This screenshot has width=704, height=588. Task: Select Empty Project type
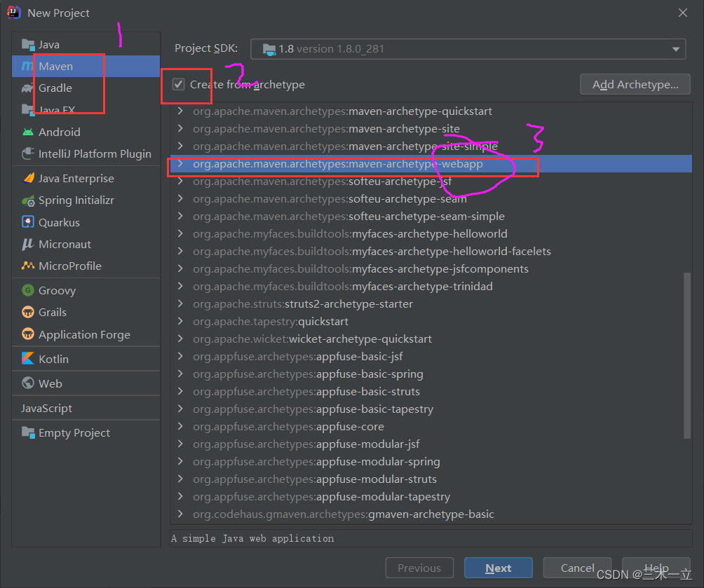click(x=86, y=432)
